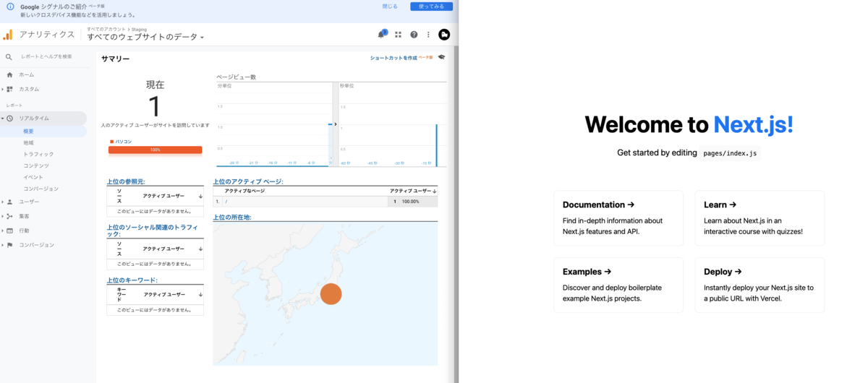Viewport: 868px width, 383px height.
Task: Click the コンバージョン flag icon
Action: click(9, 245)
